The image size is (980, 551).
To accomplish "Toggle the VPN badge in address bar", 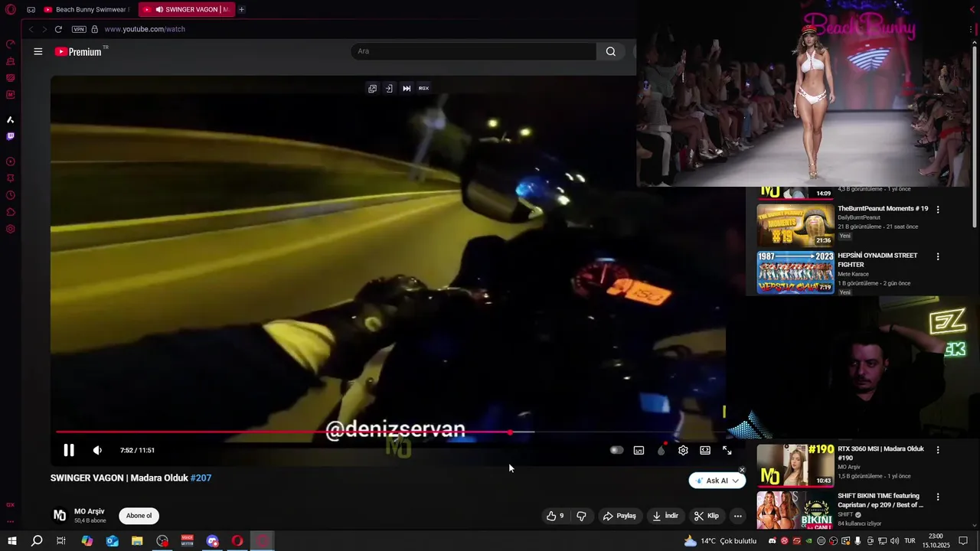I will coord(79,29).
